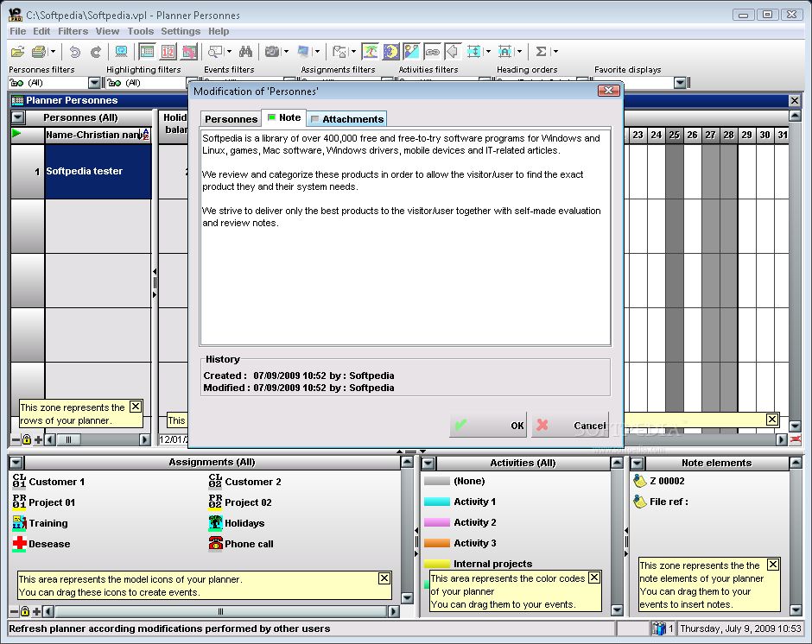
Task: Select the Softpedia tester row
Action: 98,171
